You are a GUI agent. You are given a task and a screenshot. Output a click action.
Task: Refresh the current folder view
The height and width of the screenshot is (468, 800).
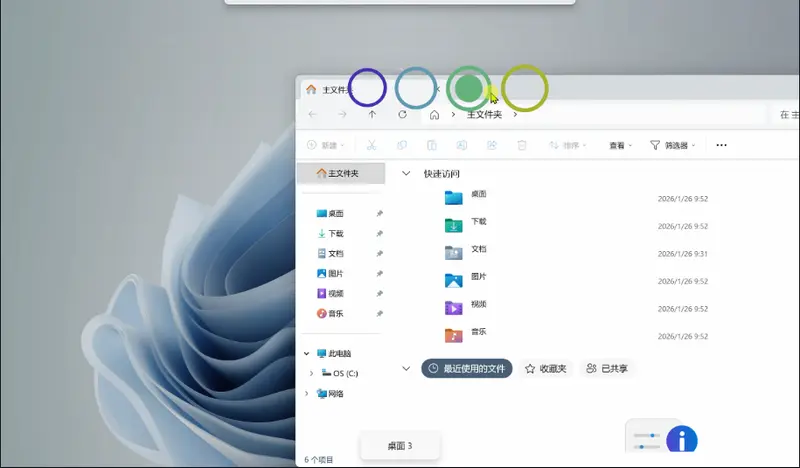pyautogui.click(x=403, y=114)
